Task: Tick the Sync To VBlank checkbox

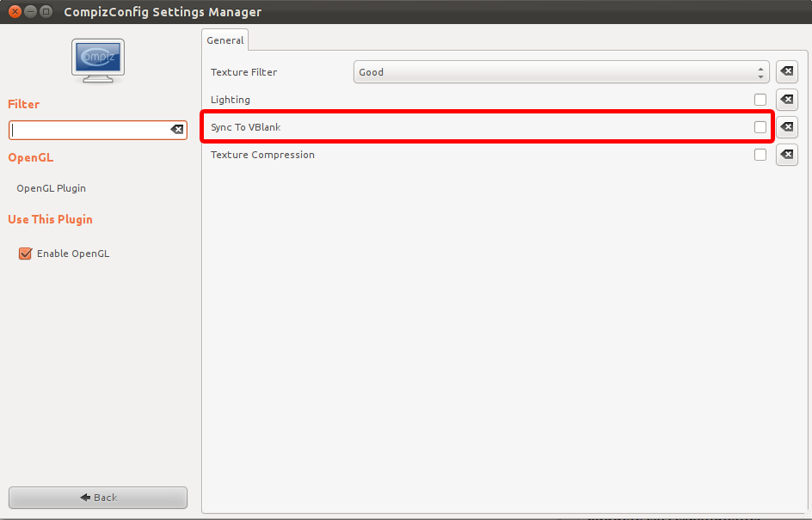Action: pos(760,126)
